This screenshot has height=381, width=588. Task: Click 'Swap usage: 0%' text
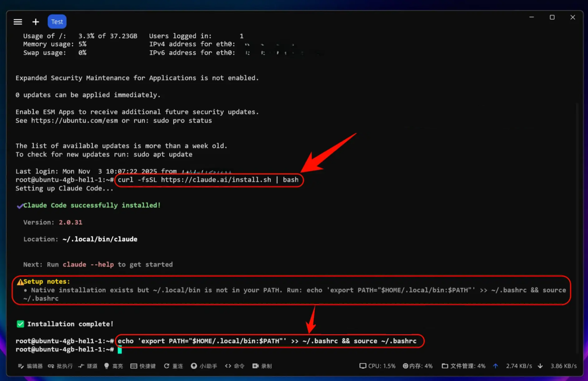pos(55,53)
